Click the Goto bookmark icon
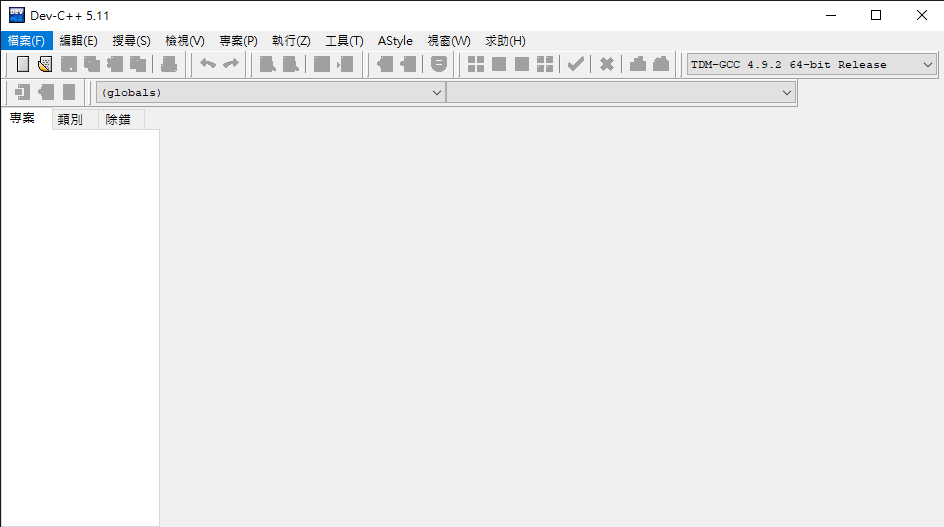Image resolution: width=944 pixels, height=527 pixels. (x=69, y=92)
